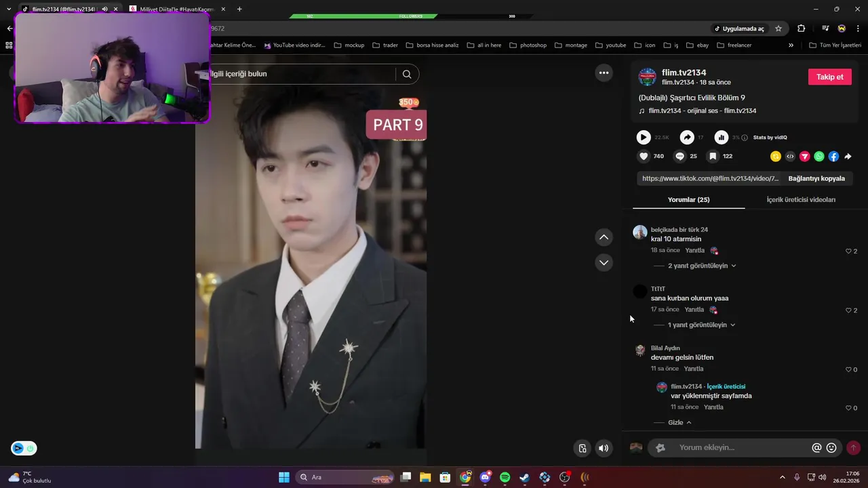Mention a user with the @ icon

pyautogui.click(x=816, y=448)
